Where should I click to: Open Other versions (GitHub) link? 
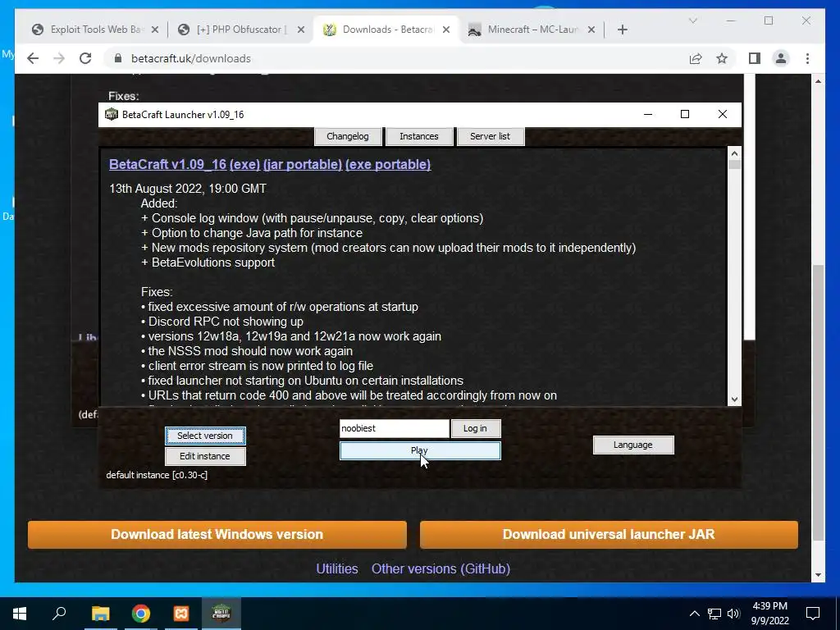pyautogui.click(x=441, y=568)
